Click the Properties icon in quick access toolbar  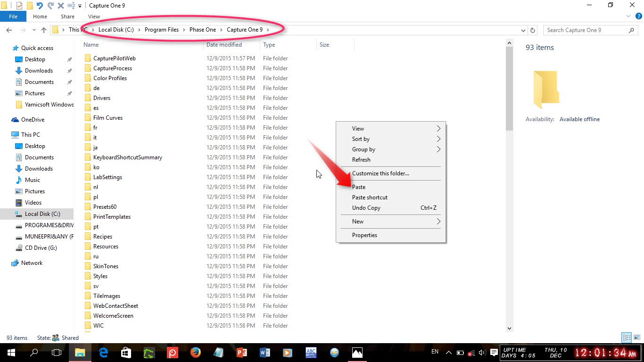(19, 6)
